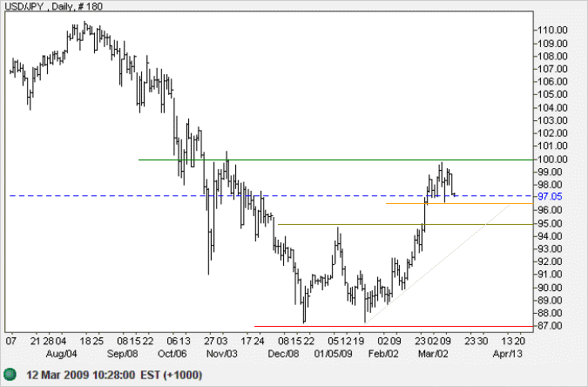Click the green status indicator icon
588x387 pixels.
click(x=10, y=375)
